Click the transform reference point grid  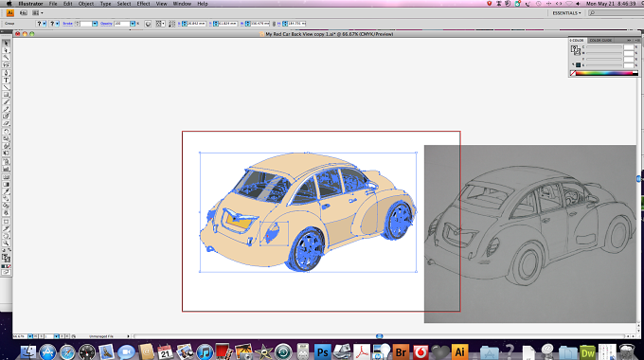point(171,24)
